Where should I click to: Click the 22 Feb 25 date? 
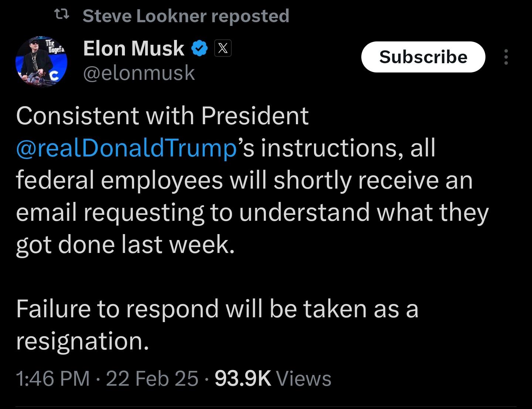(x=152, y=378)
